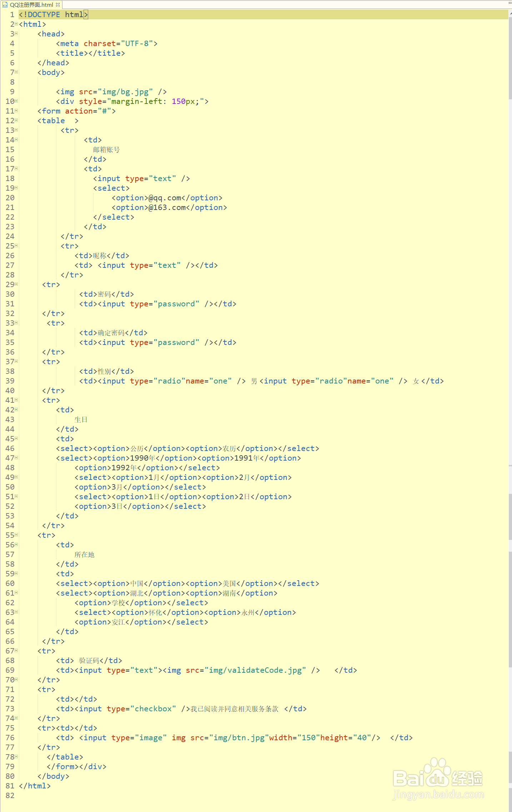Image resolution: width=512 pixels, height=812 pixels.
Task: Click the '学校' option on line 62
Action: coord(141,602)
